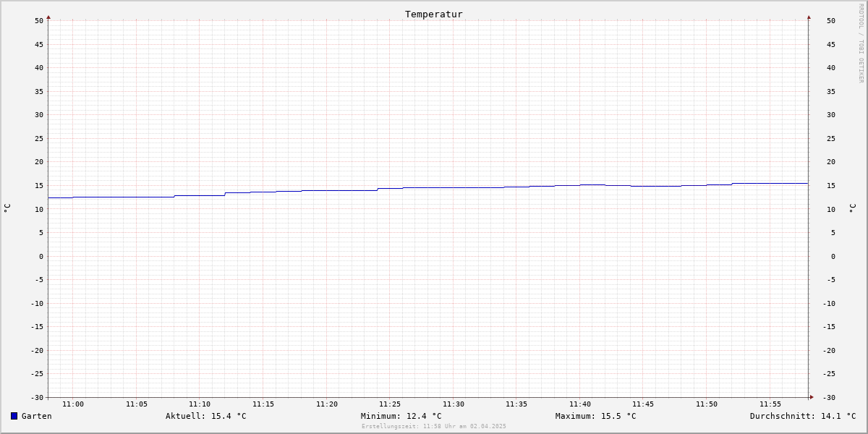The image size is (868, 434).
Task: Click the 11:35 time axis label
Action: coord(516,404)
